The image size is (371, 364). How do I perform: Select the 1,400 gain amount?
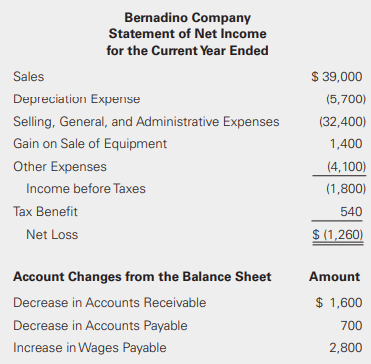click(x=346, y=144)
